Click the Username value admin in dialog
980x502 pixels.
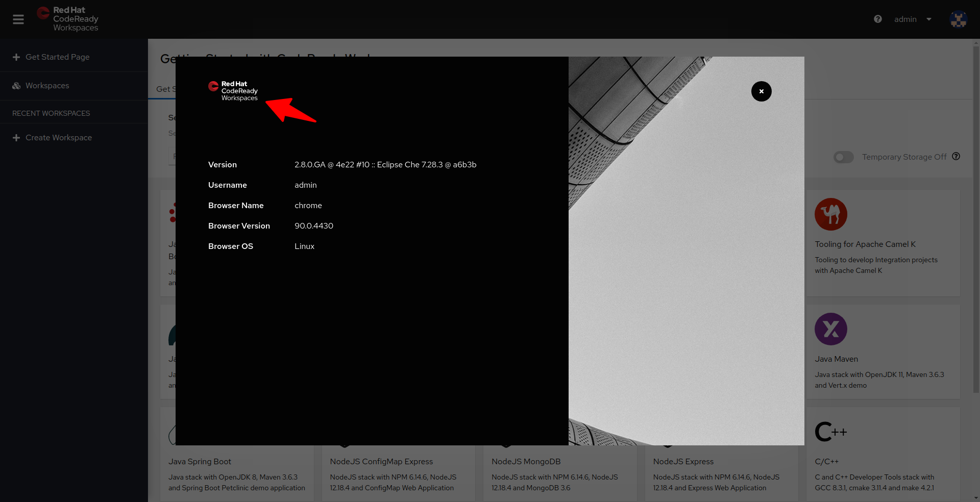[x=306, y=185]
